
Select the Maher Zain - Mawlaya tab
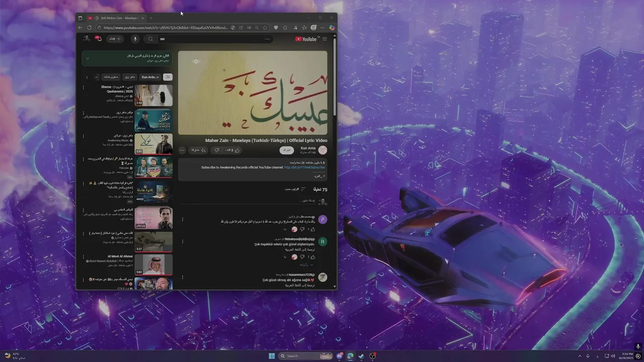(x=116, y=18)
